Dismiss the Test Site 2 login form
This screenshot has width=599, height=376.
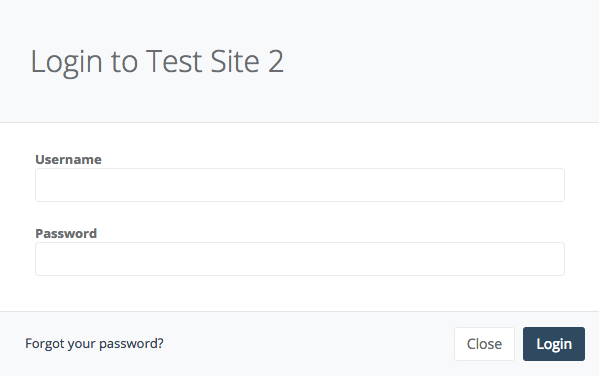[484, 344]
